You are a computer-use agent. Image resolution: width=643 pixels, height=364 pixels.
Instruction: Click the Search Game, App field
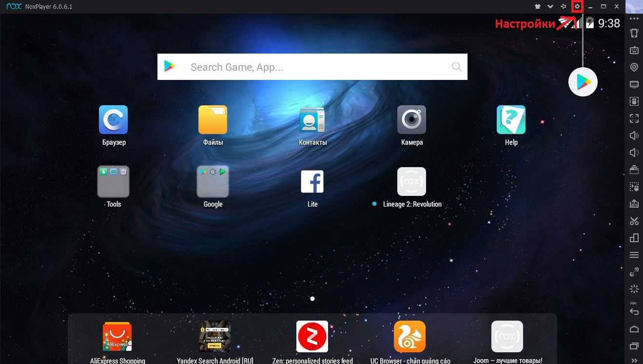point(312,67)
